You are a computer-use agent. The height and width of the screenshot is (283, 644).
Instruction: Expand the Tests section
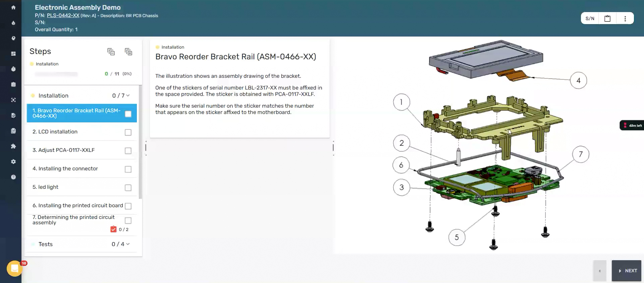point(128,244)
